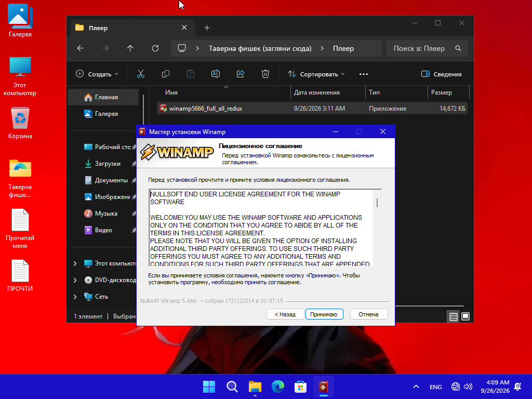Open the Windows Start menu
The image size is (532, 399).
(x=209, y=387)
